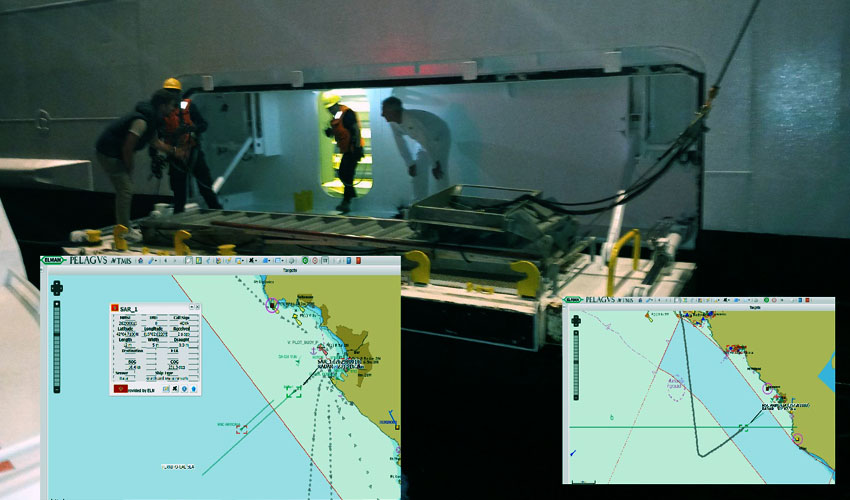Image resolution: width=850 pixels, height=500 pixels.
Task: Select upper purple-circled vessel on right map
Action: (768, 388)
